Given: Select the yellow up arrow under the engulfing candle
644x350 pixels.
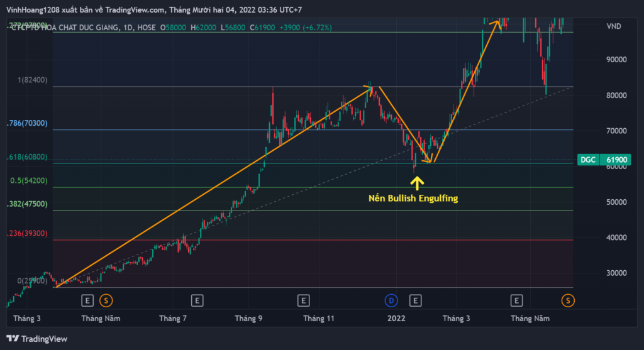Looking at the screenshot, I should coord(417,183).
